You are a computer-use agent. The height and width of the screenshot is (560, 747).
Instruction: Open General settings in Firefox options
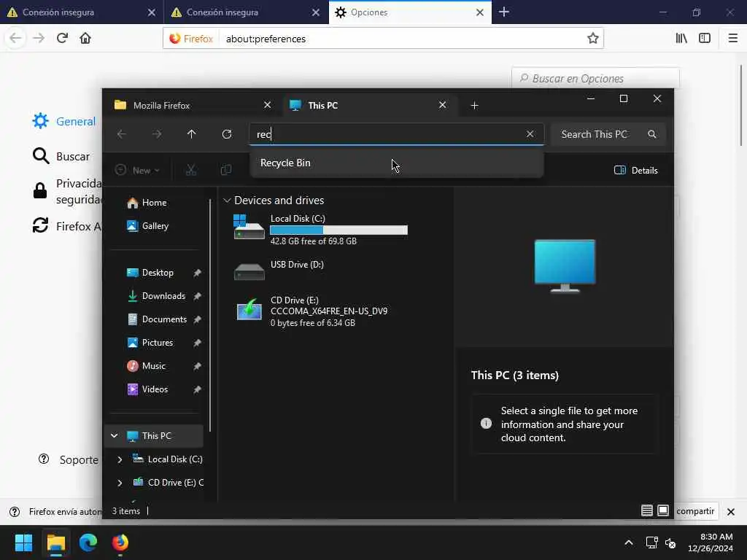pyautogui.click(x=64, y=122)
